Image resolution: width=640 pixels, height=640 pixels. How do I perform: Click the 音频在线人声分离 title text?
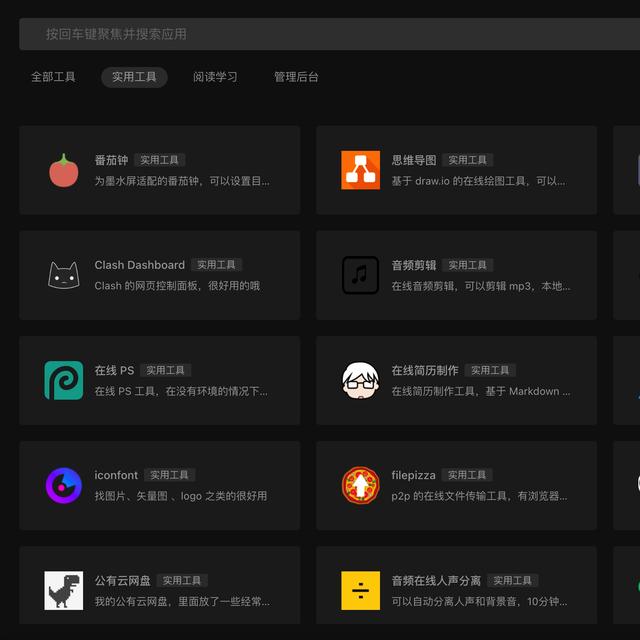click(x=436, y=580)
